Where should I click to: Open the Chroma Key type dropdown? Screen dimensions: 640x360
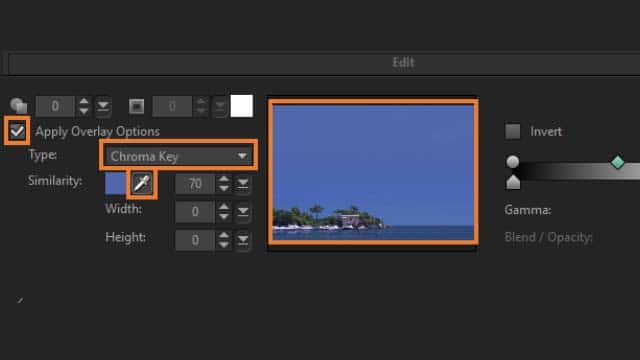click(178, 156)
